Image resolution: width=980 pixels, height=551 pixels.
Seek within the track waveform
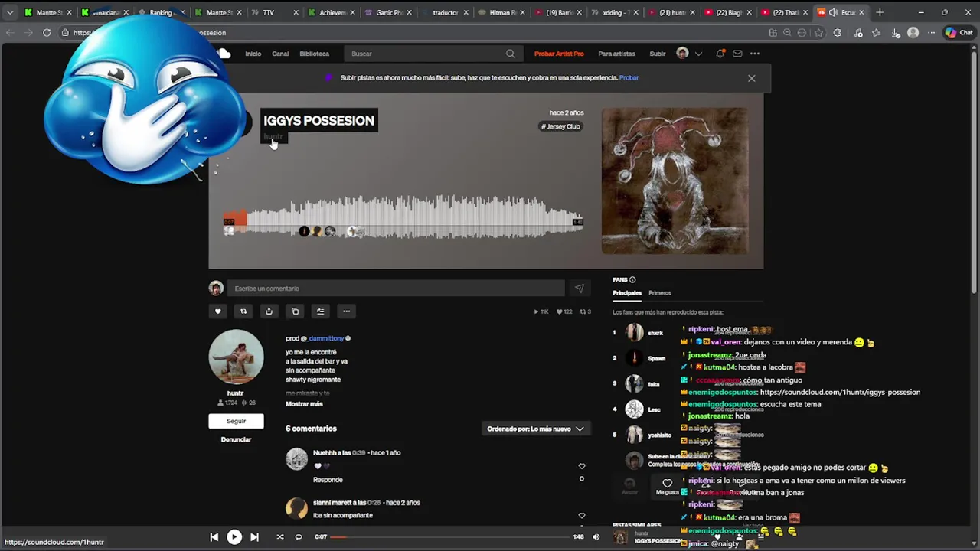[x=403, y=217]
